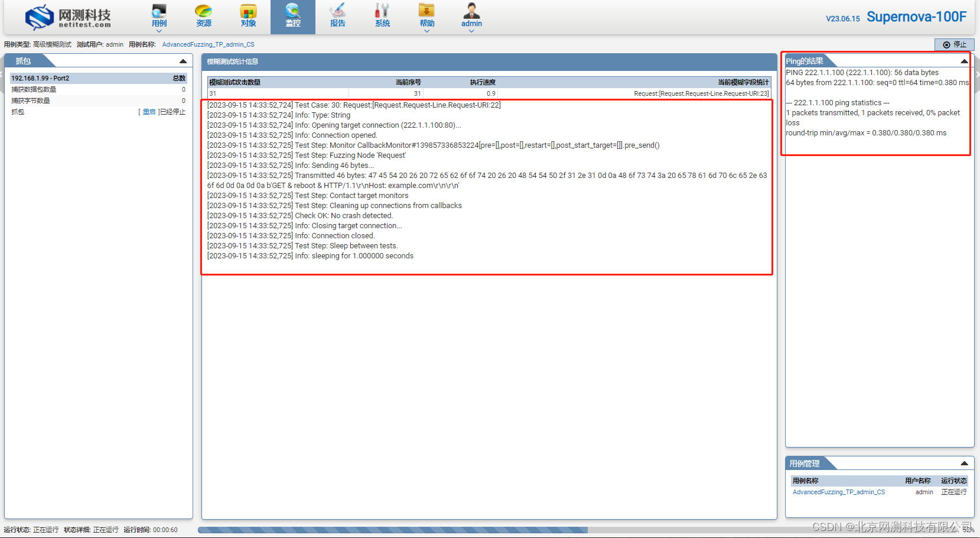Click the 测试用户 admin label
The width and height of the screenshot is (980, 538).
point(100,44)
